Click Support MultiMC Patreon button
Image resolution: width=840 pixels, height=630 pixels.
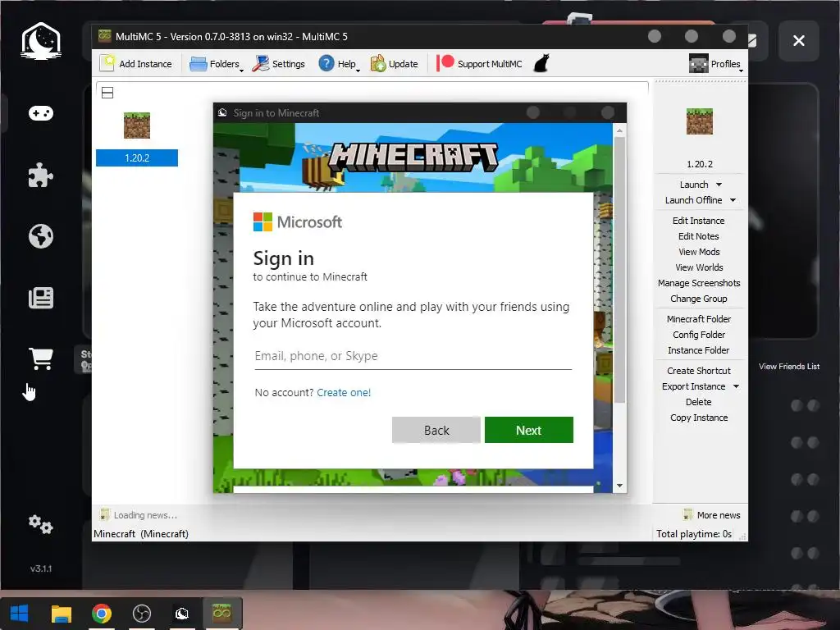click(x=479, y=64)
